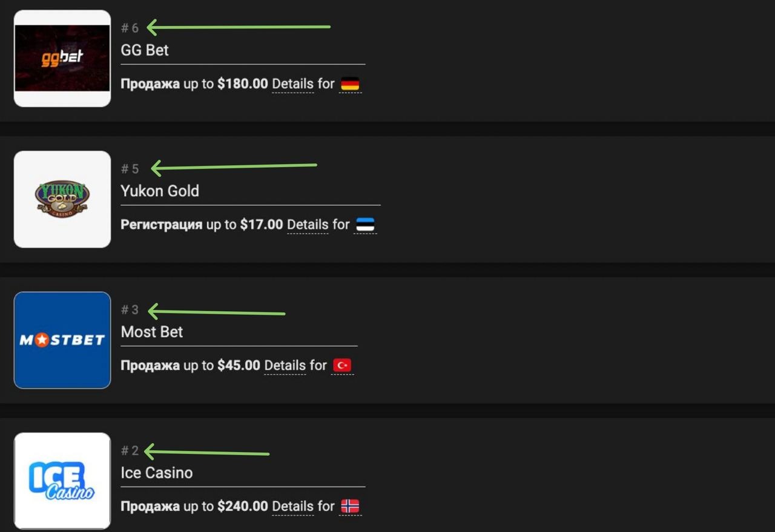
Task: Click the $180.00 payout amount
Action: pos(242,84)
